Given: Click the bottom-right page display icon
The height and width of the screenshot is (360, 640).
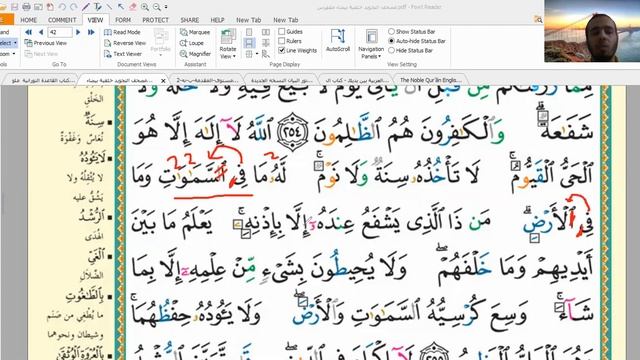Looking at the screenshot, I should coord(266,54).
